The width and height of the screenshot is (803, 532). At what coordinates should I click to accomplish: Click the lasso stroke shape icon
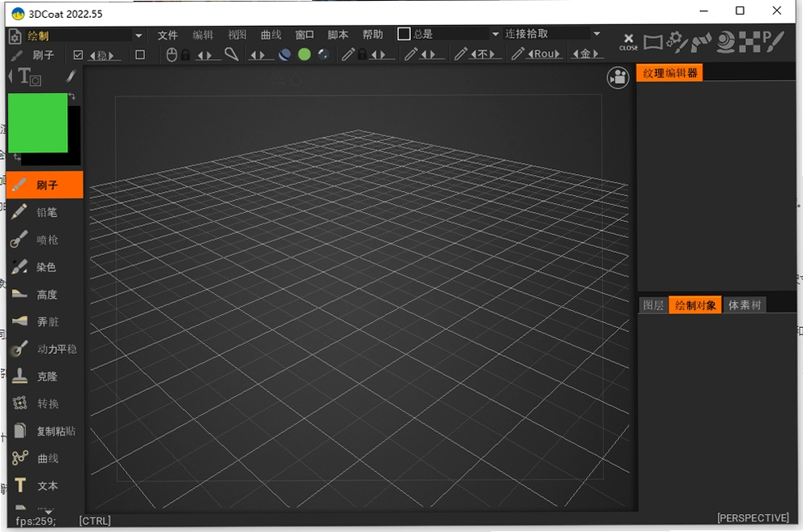[x=232, y=54]
